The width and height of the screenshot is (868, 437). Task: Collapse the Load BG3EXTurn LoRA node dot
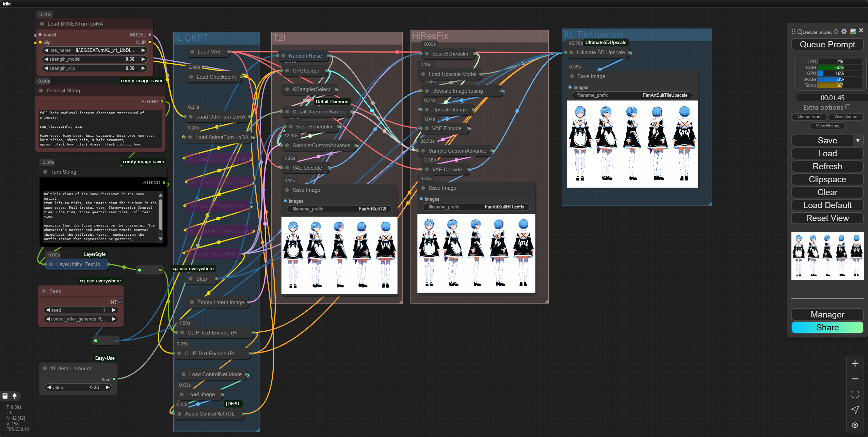[x=42, y=24]
